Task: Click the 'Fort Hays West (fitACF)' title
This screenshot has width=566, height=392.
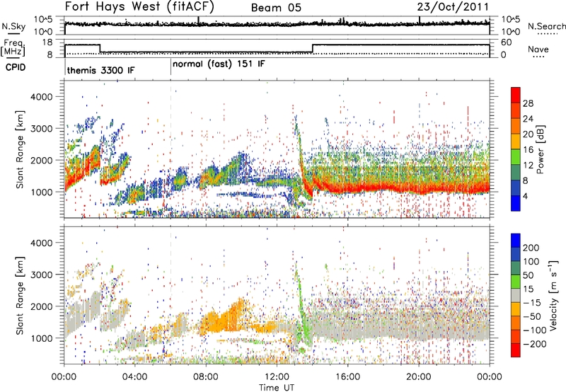Action: coord(139,7)
